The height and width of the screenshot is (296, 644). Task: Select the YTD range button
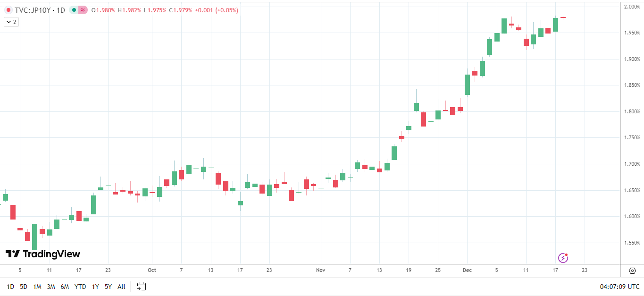80,287
